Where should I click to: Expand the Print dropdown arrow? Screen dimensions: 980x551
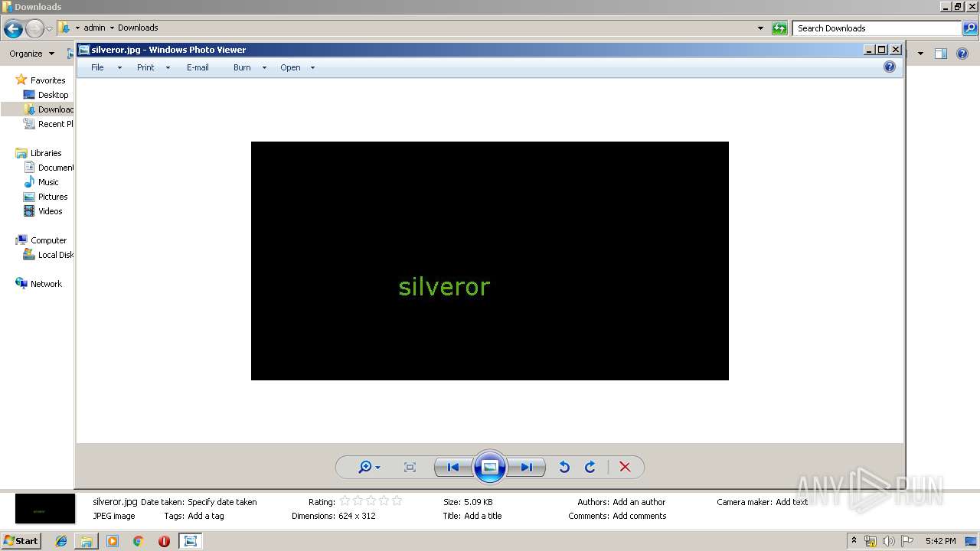click(x=168, y=68)
